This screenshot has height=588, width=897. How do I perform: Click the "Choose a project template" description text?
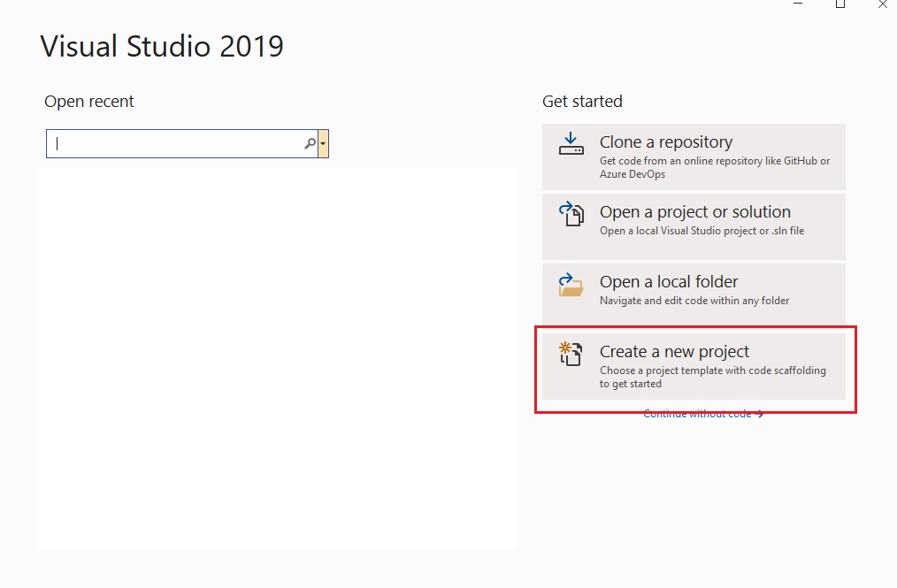713,377
